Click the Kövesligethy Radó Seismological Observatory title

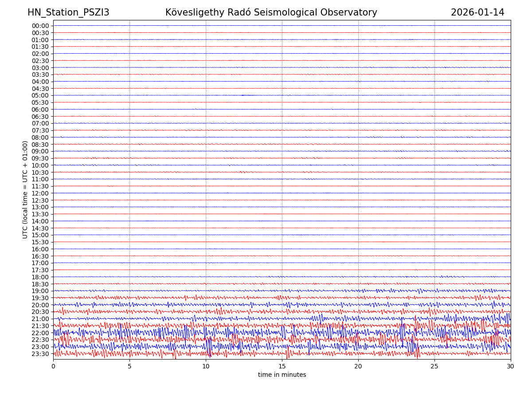click(271, 12)
